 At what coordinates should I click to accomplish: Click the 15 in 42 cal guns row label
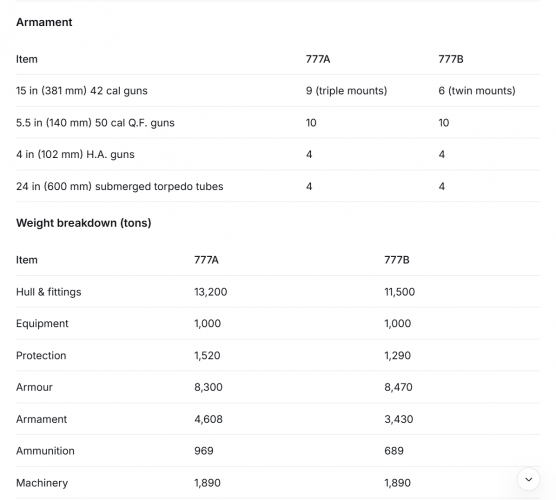click(82, 91)
